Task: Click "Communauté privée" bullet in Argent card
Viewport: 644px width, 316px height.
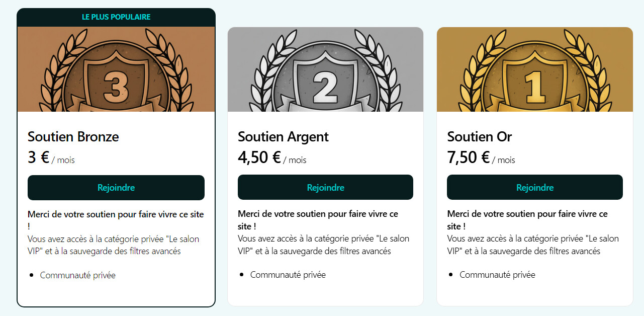Action: 288,275
